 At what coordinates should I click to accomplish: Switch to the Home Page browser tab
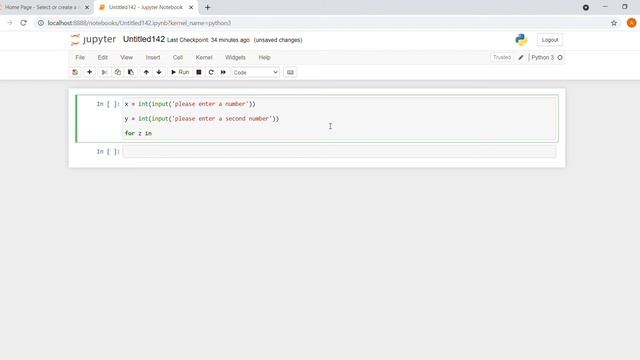[41, 7]
